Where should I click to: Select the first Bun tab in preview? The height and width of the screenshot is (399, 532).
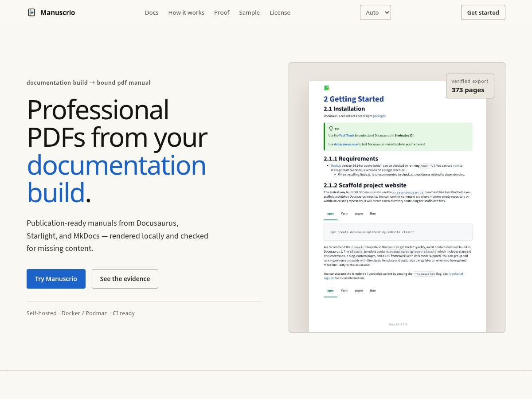coord(373,214)
